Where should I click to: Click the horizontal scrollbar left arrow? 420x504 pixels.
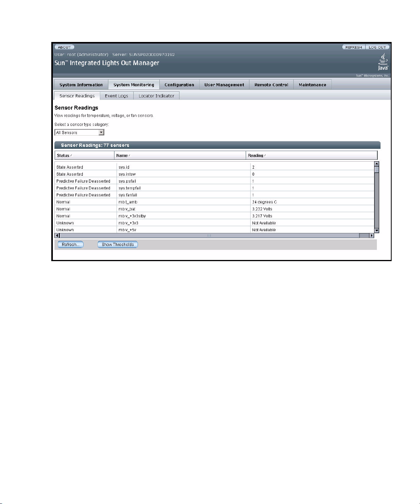click(57, 235)
